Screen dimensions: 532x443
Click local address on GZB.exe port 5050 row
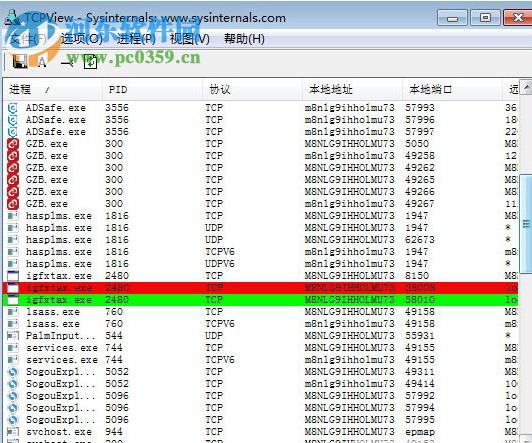coord(349,144)
